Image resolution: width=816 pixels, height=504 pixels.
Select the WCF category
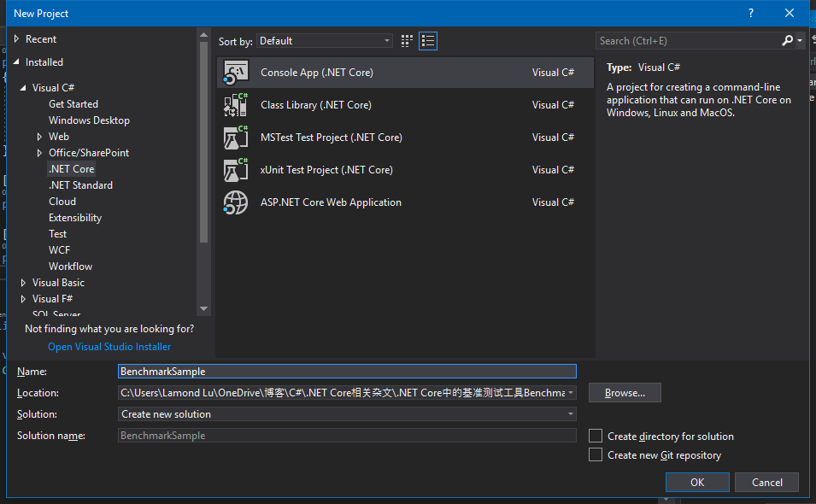coord(59,250)
